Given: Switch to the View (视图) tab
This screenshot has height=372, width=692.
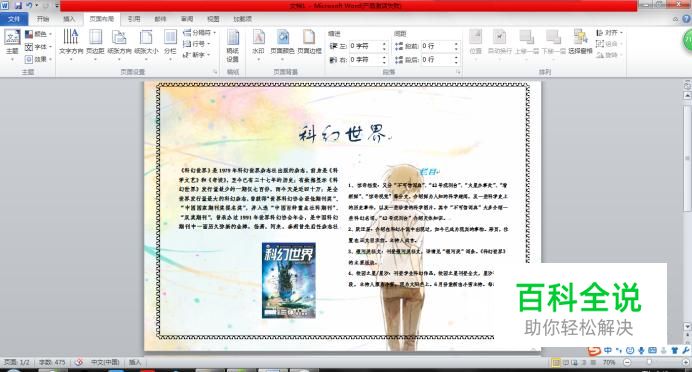Looking at the screenshot, I should click(x=213, y=19).
